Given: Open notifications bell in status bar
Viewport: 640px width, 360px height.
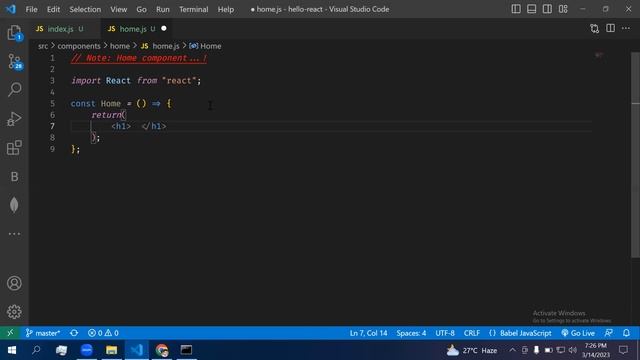Looking at the screenshot, I should pyautogui.click(x=627, y=333).
